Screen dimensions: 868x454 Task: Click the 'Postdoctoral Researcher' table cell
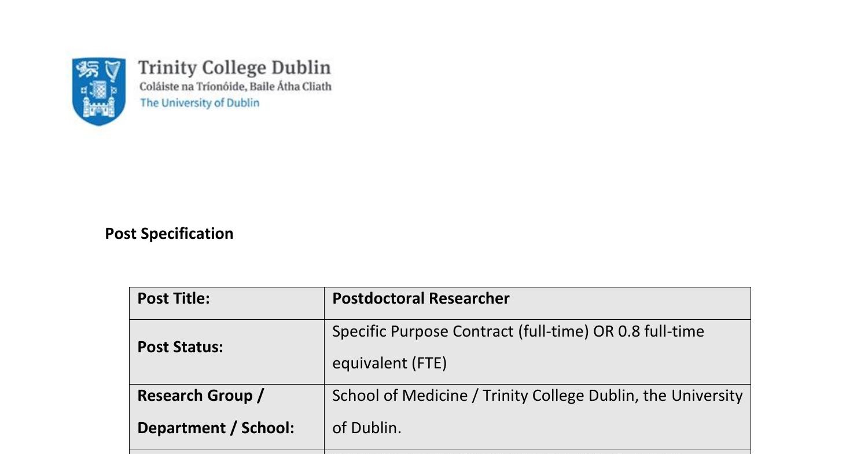tap(421, 298)
